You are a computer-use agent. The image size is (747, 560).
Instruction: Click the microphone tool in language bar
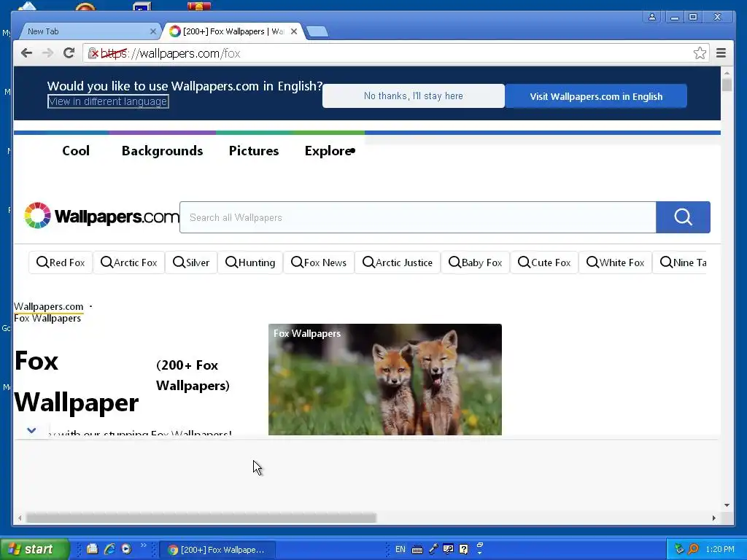pos(433,549)
